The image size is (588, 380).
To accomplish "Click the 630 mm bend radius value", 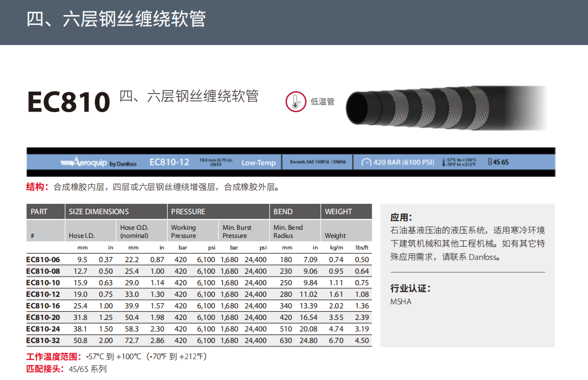I will tap(286, 340).
